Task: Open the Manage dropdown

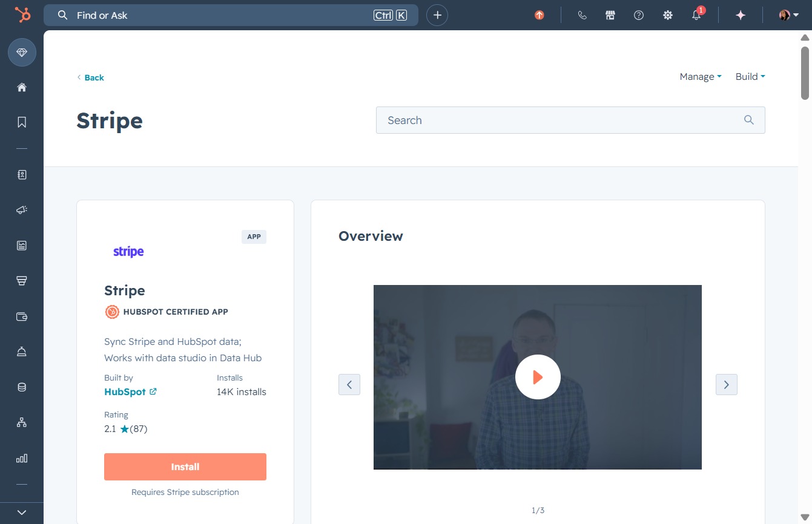Action: pos(701,76)
